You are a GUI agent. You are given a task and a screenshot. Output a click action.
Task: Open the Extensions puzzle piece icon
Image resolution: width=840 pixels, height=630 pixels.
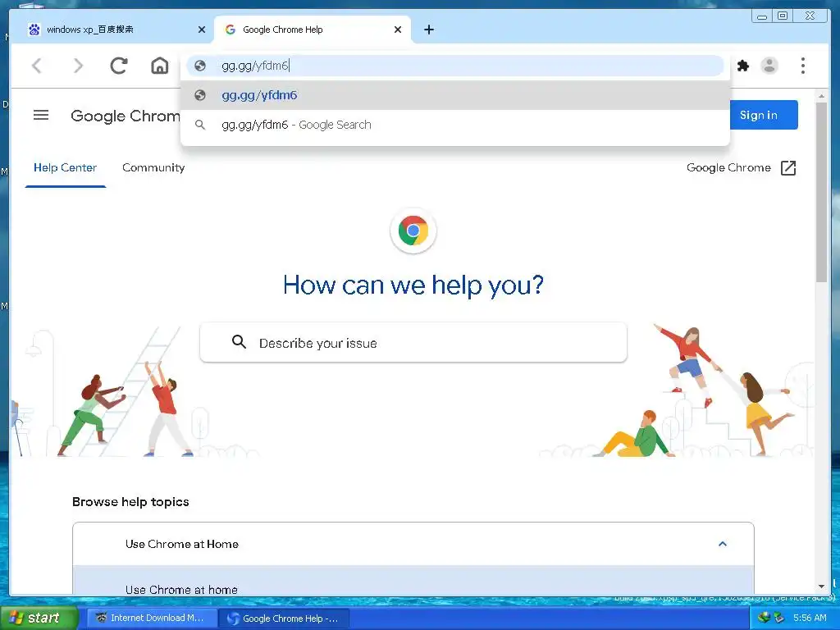(743, 66)
